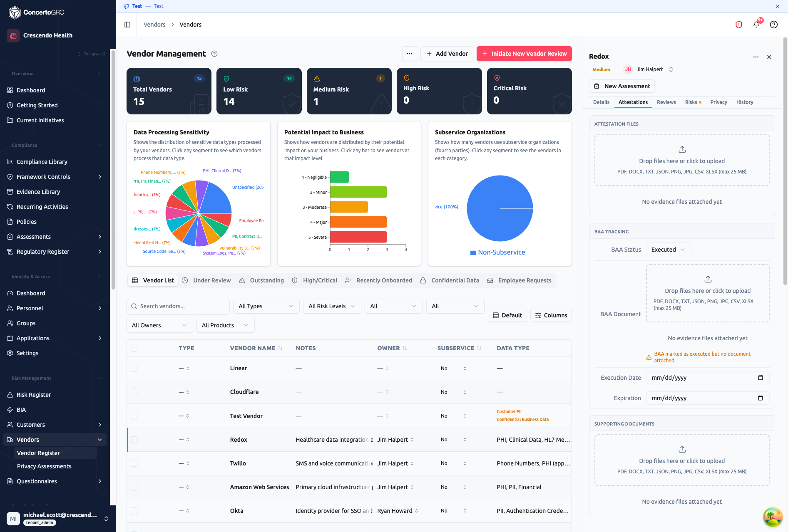Click the Search vendors input field
The width and height of the screenshot is (788, 532).
(x=178, y=306)
